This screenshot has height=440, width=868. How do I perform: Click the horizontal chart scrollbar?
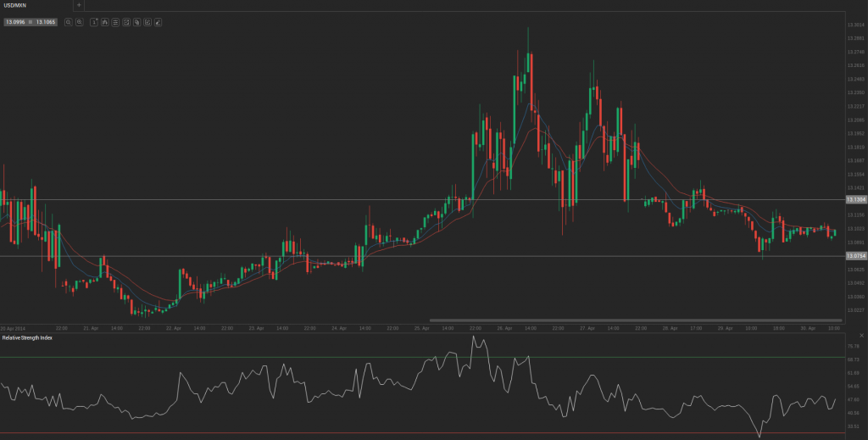(636, 320)
